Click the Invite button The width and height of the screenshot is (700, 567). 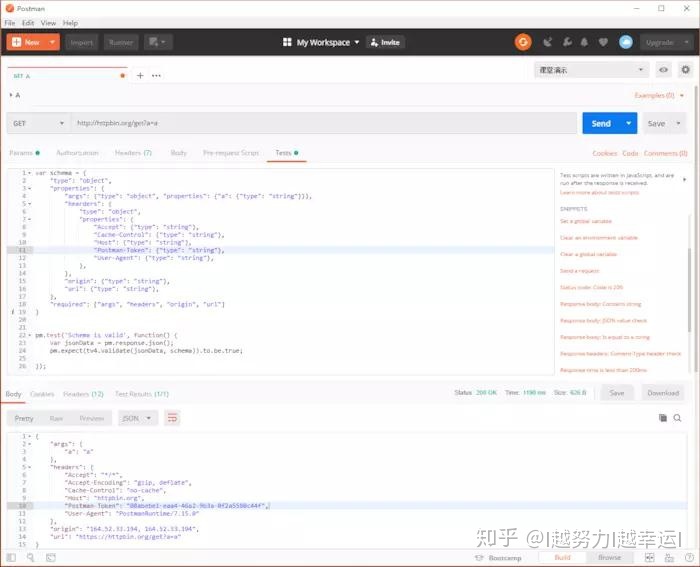(x=385, y=42)
